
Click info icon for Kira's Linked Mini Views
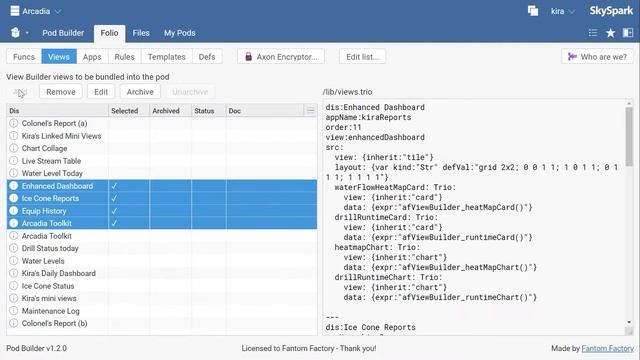[13, 136]
